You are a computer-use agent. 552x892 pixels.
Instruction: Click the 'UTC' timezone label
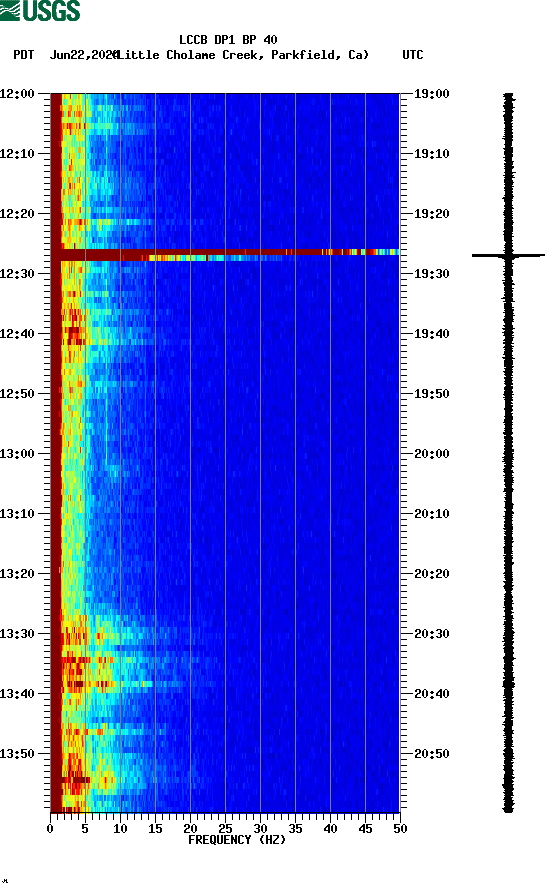[x=413, y=55]
